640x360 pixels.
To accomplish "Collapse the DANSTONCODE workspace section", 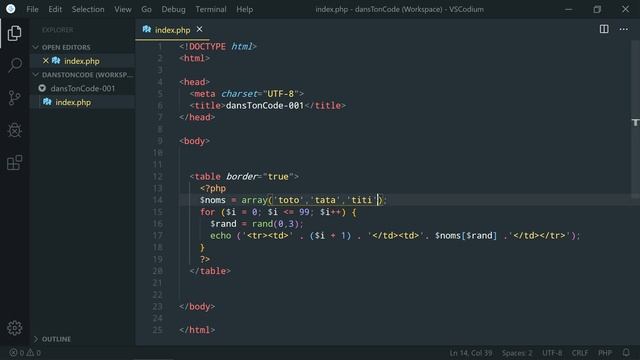I will tap(36, 75).
